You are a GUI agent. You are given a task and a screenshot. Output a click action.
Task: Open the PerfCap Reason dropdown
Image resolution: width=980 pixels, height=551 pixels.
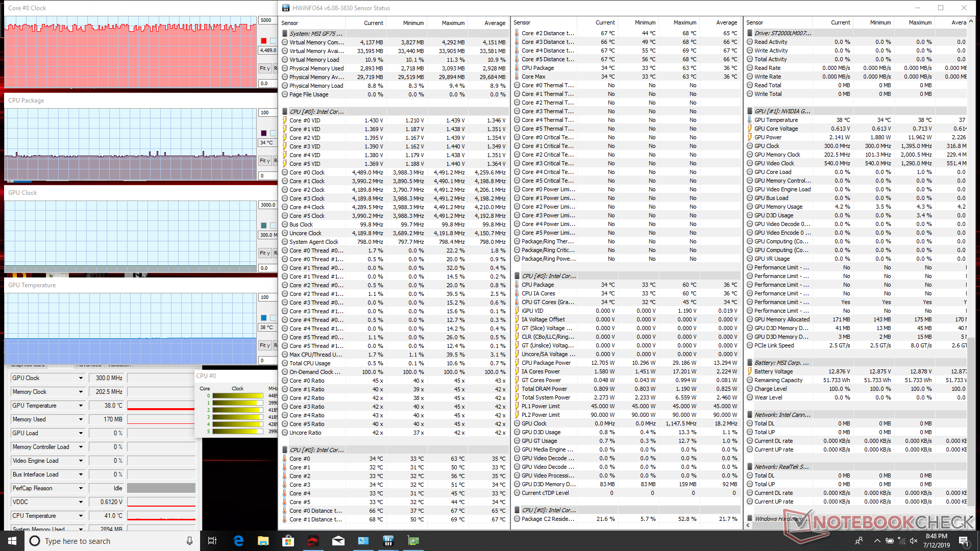tap(81, 488)
